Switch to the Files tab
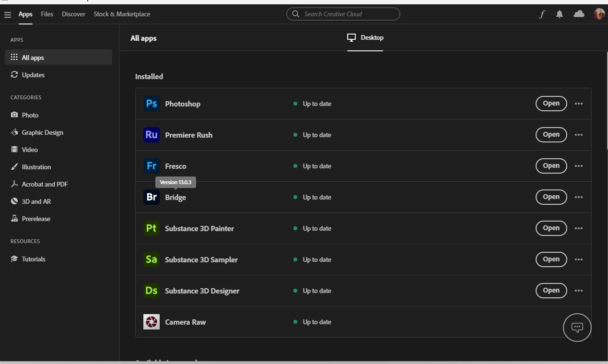Viewport: 608px width, 364px height. pos(47,14)
